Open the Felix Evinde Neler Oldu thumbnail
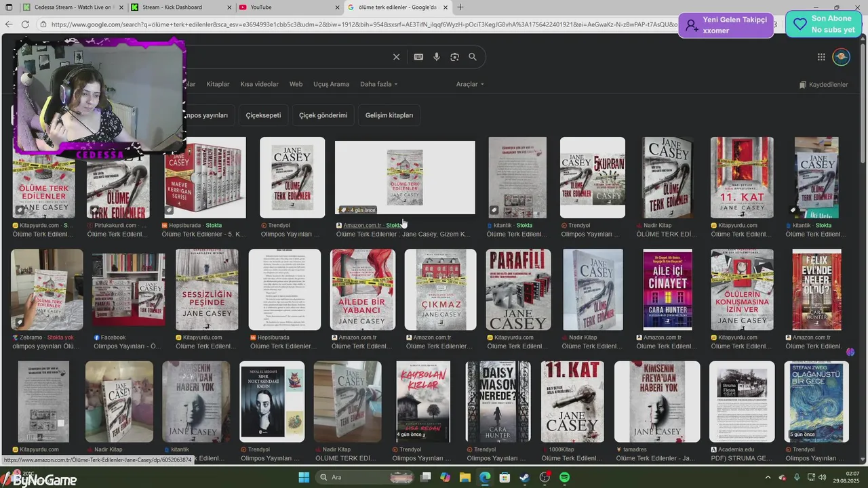This screenshot has width=868, height=488. 816,289
